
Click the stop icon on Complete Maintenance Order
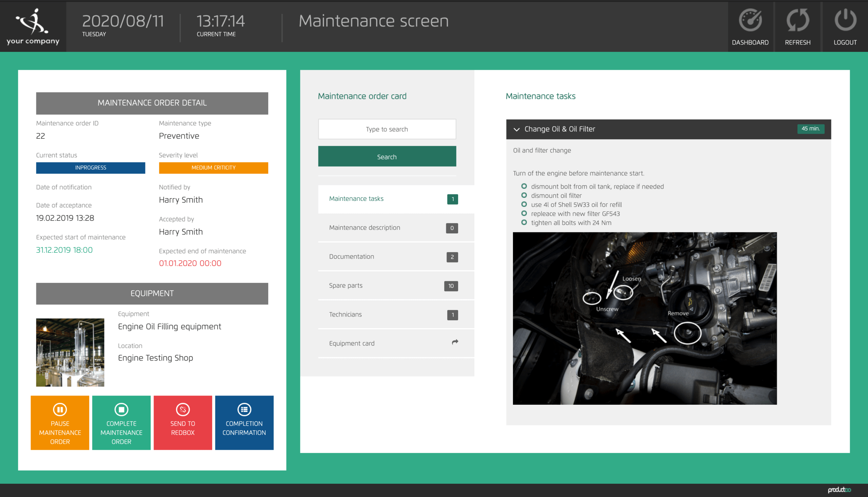[121, 409]
